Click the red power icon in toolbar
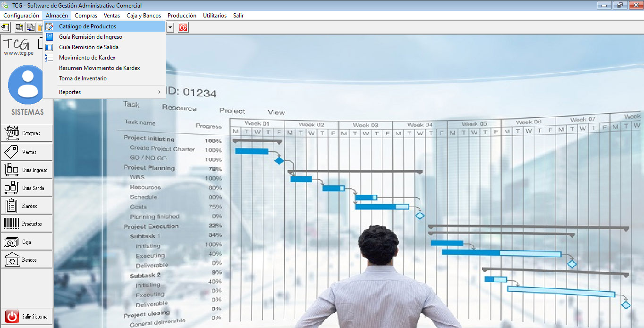644x328 pixels. pyautogui.click(x=183, y=27)
